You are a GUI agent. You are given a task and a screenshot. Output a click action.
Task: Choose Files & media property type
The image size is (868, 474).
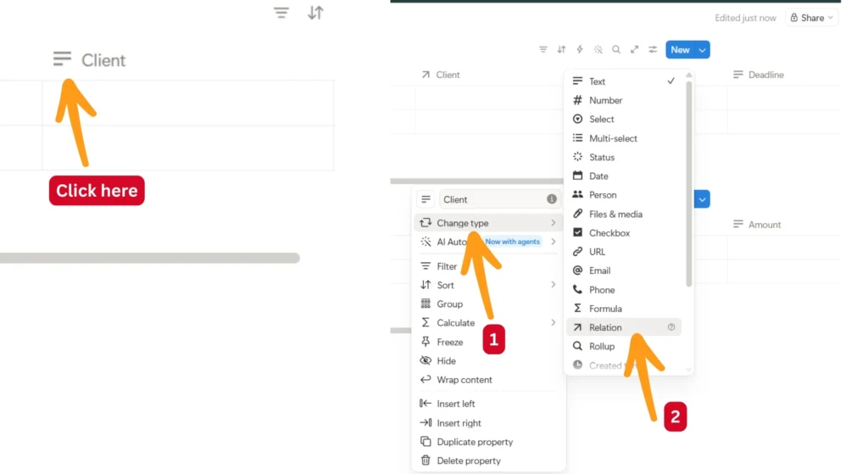(624, 215)
